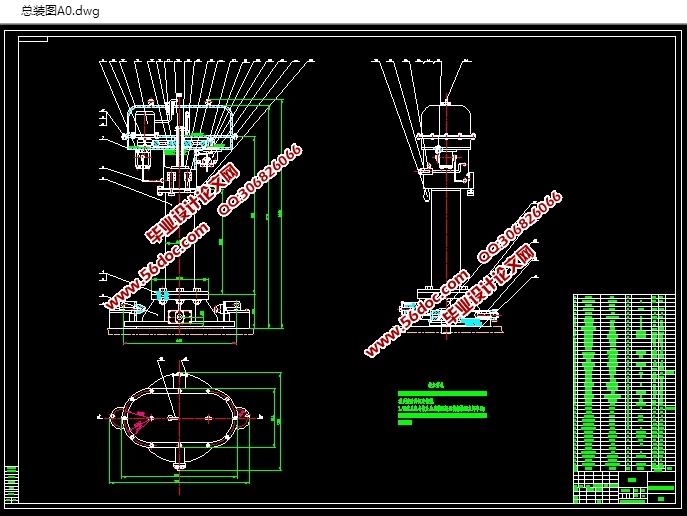687x516 pixels.
Task: Click the side view domed motor cover
Action: 447,122
